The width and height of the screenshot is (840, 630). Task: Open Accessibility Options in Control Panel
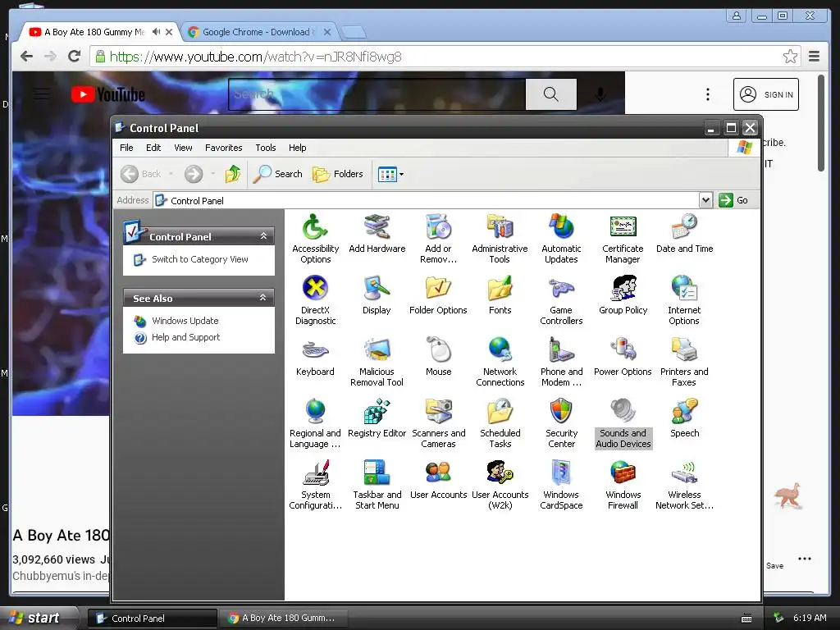coord(315,239)
